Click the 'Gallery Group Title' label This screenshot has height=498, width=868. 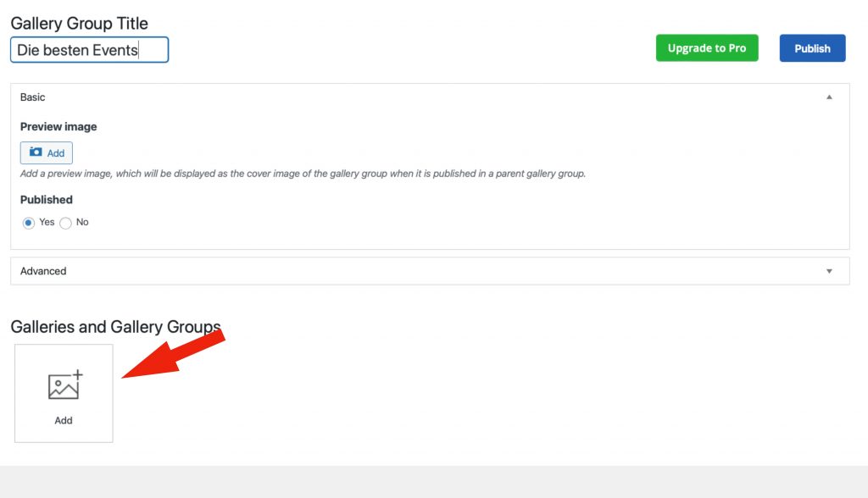[x=79, y=23]
